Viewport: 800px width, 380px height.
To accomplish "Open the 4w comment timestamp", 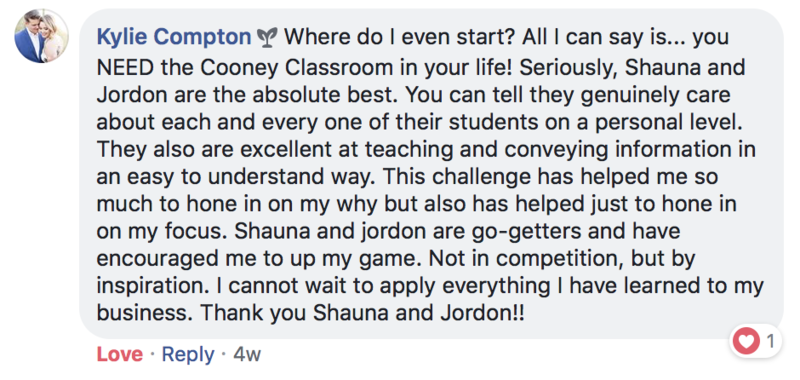I will 247,354.
